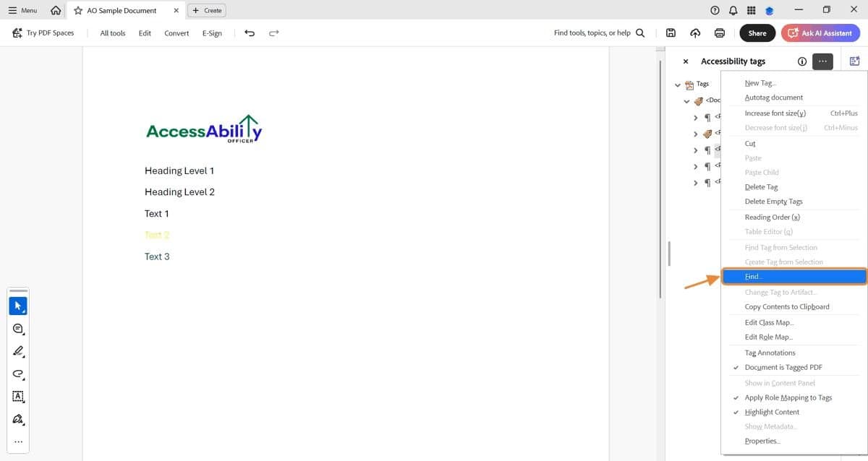
Task: Open the Fill and Sign tool
Action: tap(18, 419)
